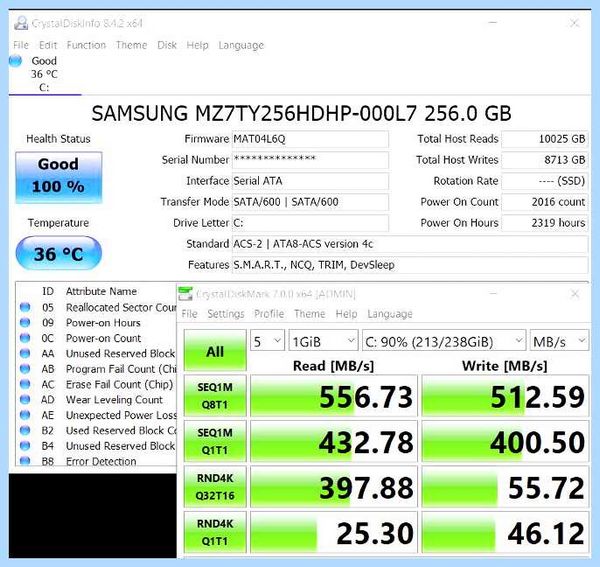The image size is (600, 567).
Task: Run all benchmarks with the All button
Action: (x=215, y=350)
